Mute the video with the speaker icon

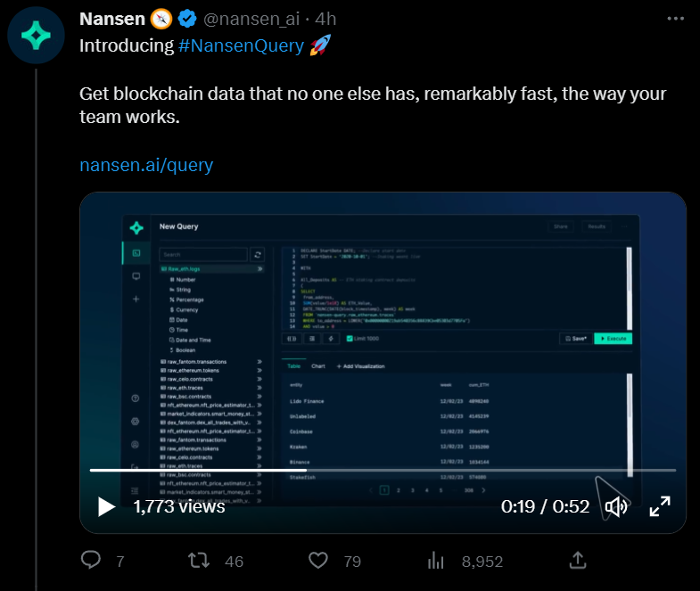[616, 506]
